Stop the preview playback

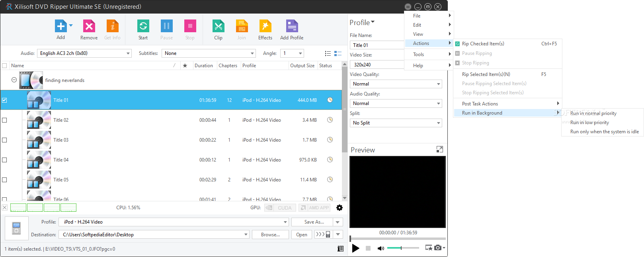pos(368,248)
